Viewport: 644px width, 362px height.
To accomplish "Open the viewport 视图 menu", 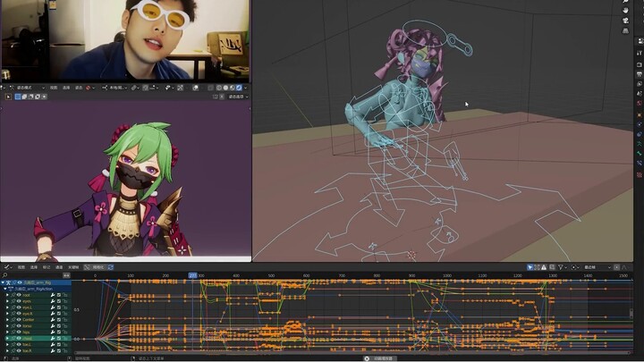I will pos(54,88).
